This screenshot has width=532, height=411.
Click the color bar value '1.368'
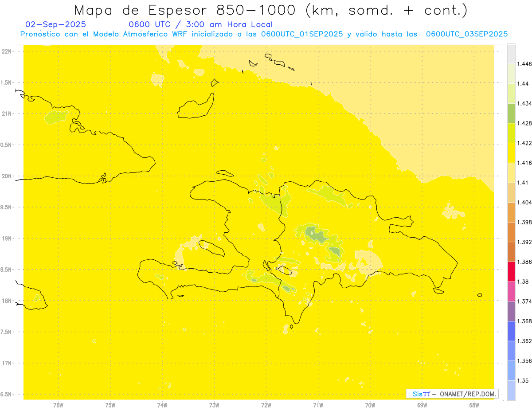pyautogui.click(x=525, y=321)
